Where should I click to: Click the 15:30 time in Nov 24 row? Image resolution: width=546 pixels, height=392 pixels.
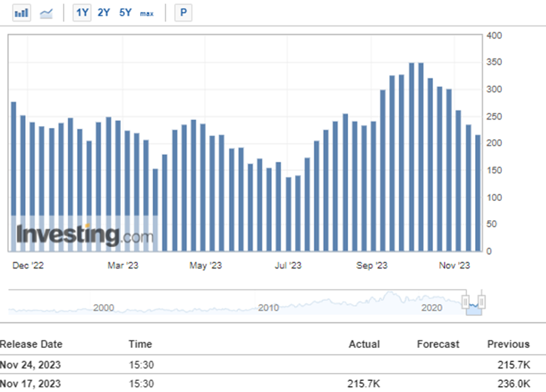tap(141, 365)
